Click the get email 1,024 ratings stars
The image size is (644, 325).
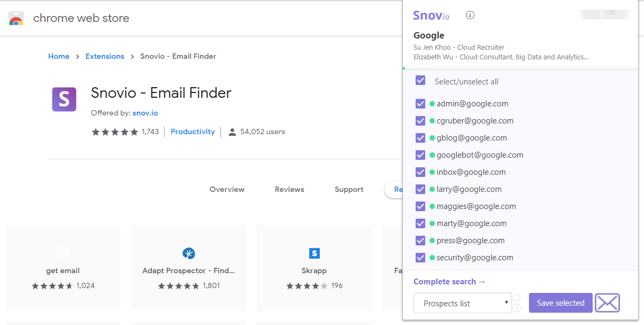click(52, 286)
